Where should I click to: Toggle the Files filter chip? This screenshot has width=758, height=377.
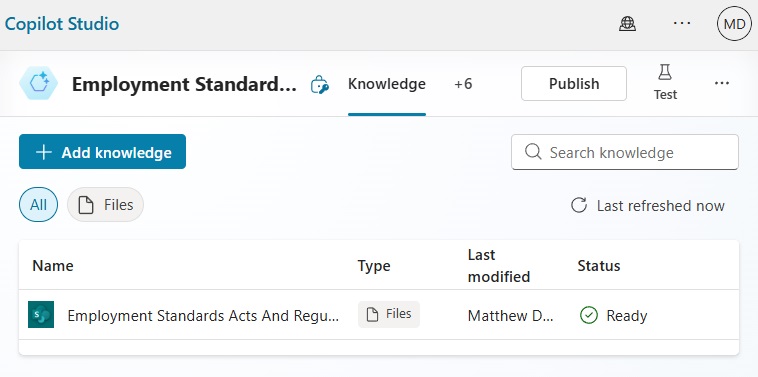105,204
